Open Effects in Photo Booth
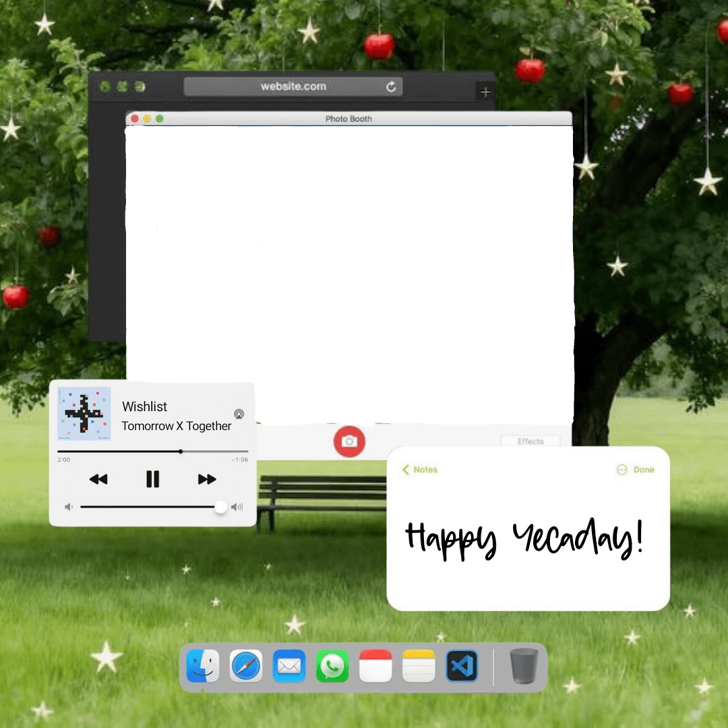The image size is (728, 728). 530,441
